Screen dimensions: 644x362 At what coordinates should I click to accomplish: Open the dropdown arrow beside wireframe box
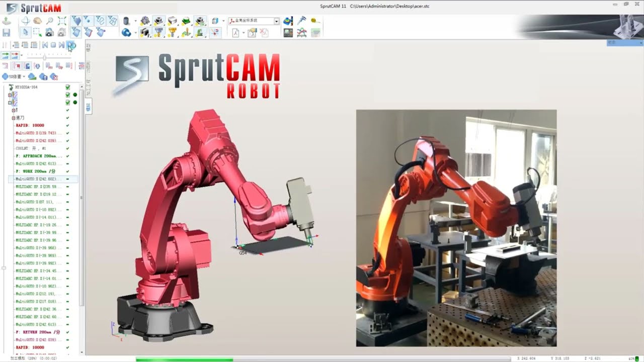coord(223,21)
